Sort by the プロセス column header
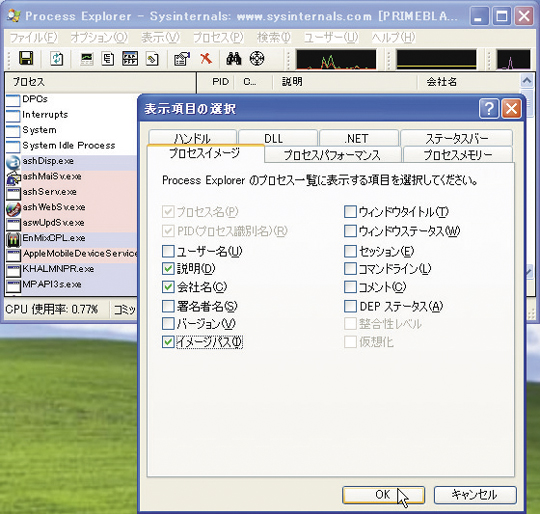The height and width of the screenshot is (514, 540). coord(100,82)
